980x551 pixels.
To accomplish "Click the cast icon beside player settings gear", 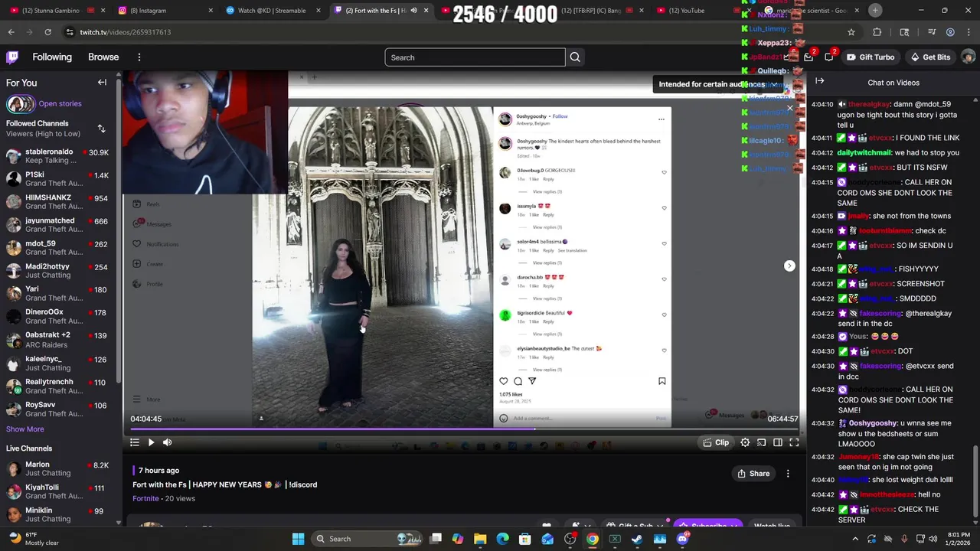I will (762, 442).
